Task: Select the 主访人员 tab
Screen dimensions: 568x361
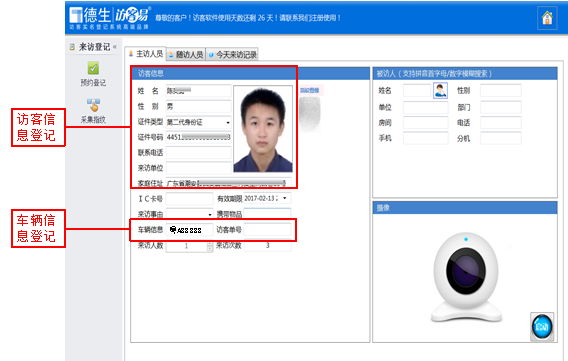Action: click(146, 54)
